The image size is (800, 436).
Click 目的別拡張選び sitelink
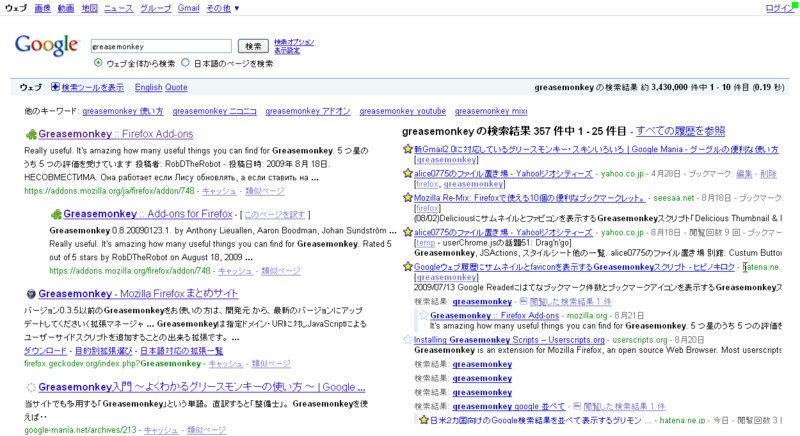[x=104, y=350]
